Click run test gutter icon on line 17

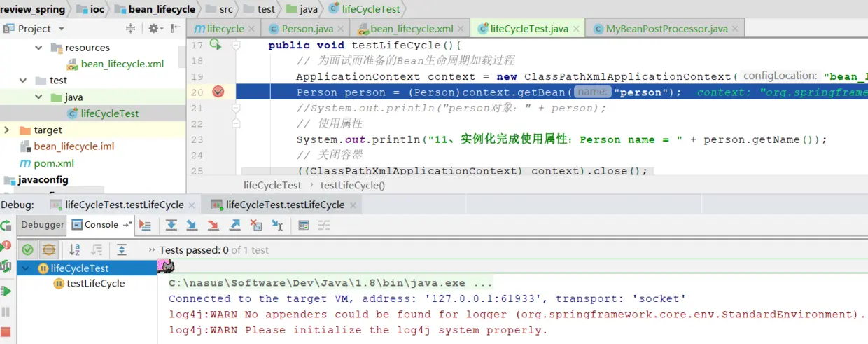[x=216, y=45]
